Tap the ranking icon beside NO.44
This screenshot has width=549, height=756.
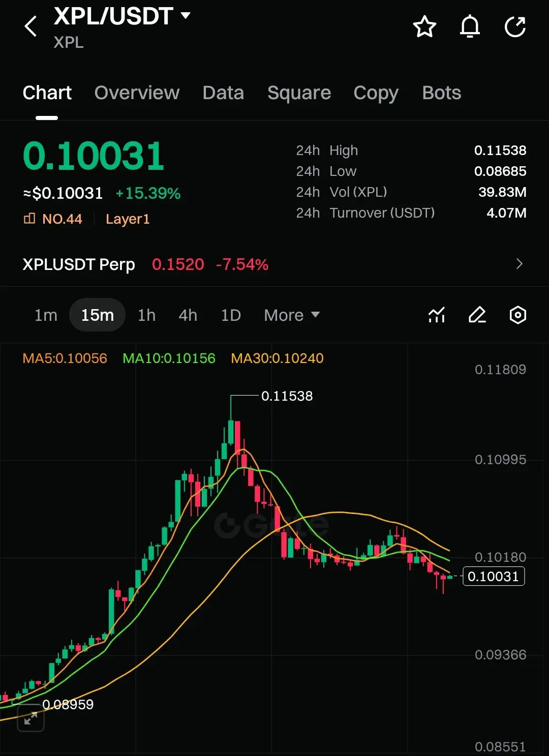click(x=29, y=219)
